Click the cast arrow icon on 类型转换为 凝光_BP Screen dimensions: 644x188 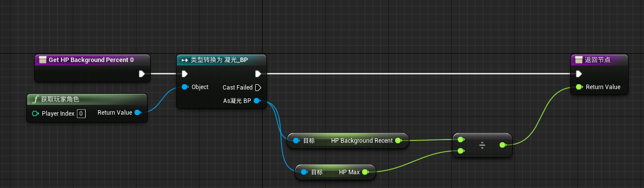[185, 60]
